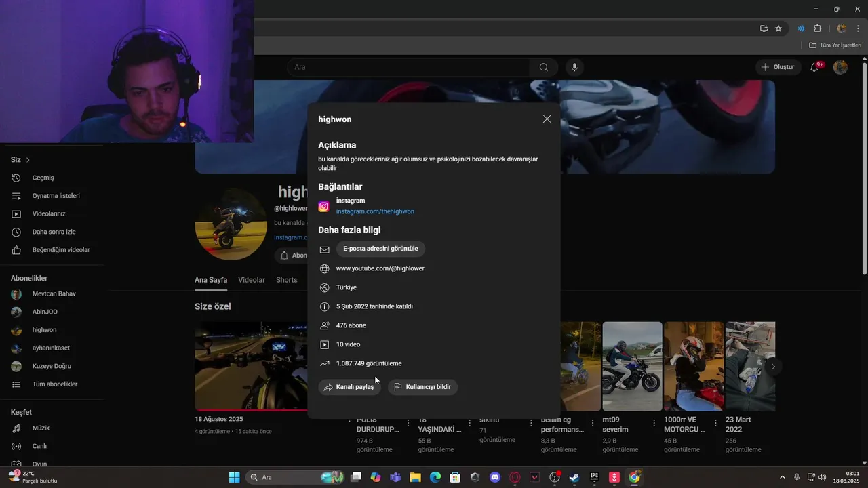Click the 476 abone text
The height and width of the screenshot is (488, 868).
(x=351, y=325)
